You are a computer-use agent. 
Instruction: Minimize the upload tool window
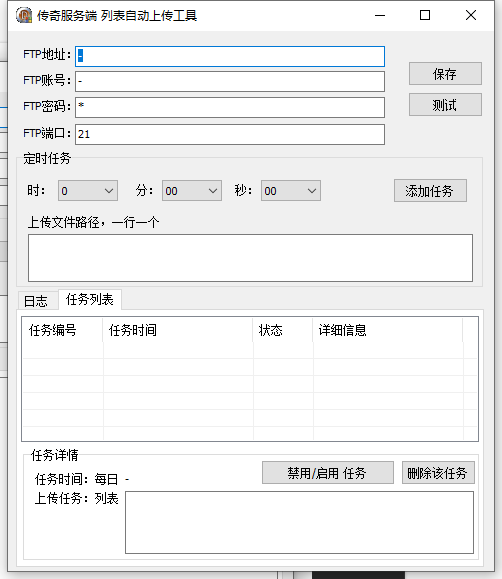click(x=380, y=16)
